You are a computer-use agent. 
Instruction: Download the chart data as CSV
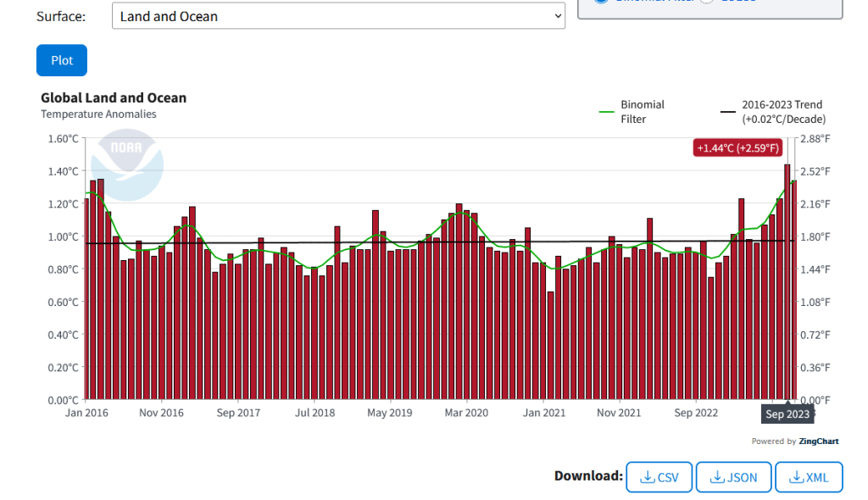pyautogui.click(x=659, y=477)
